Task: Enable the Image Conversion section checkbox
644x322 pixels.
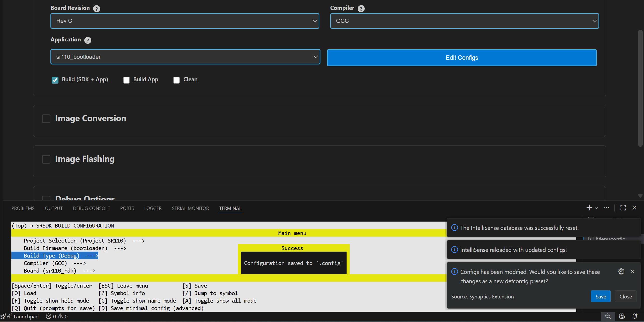Action: (46, 119)
